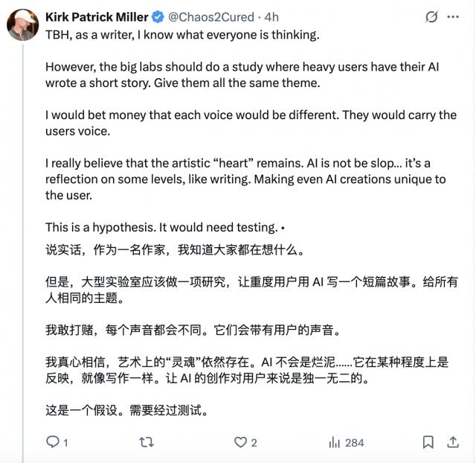Open the views bar chart icon
This screenshot has height=463, width=476.
coord(335,442)
